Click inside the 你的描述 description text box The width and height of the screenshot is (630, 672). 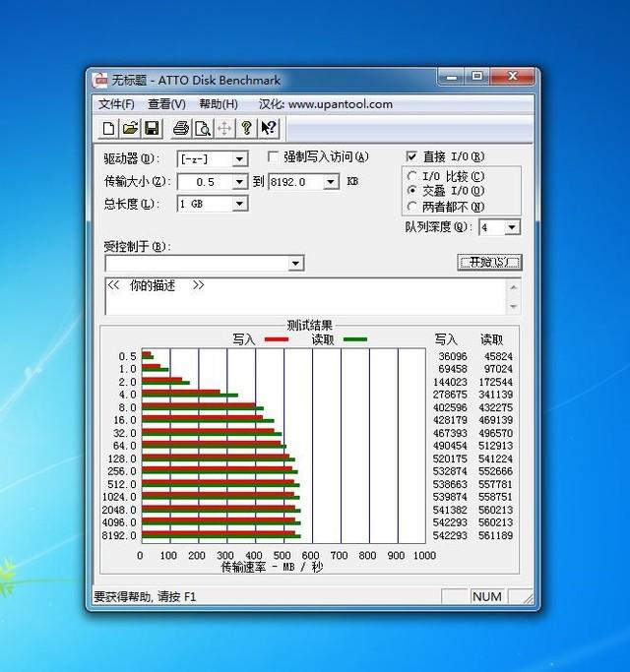click(305, 296)
